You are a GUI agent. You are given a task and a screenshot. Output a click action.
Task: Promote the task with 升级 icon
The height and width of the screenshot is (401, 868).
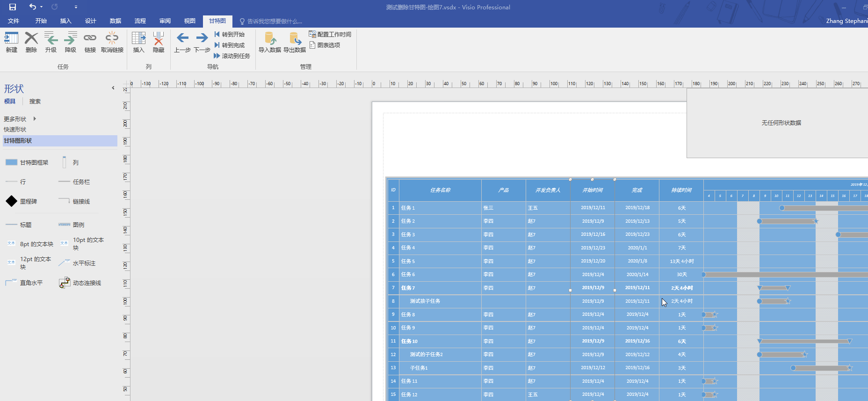(x=51, y=42)
